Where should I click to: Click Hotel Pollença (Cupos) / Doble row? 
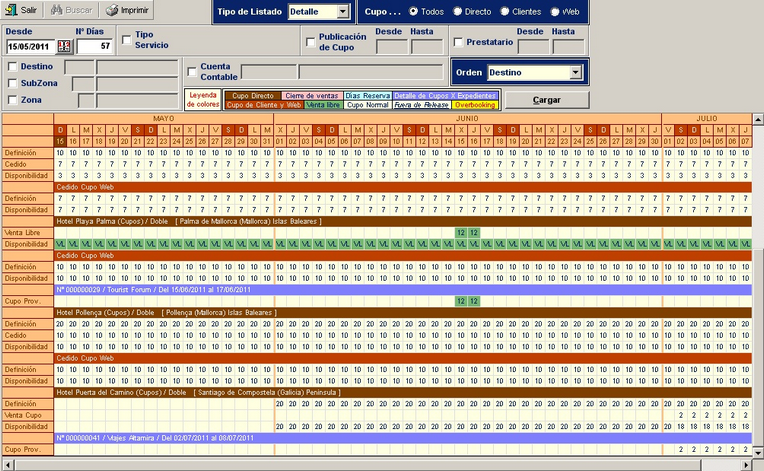[x=402, y=312]
